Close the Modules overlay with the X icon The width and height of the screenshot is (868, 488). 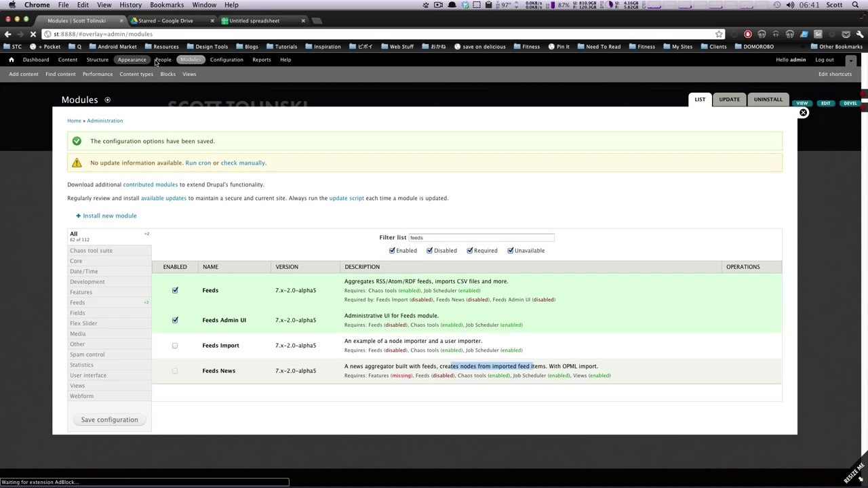803,113
